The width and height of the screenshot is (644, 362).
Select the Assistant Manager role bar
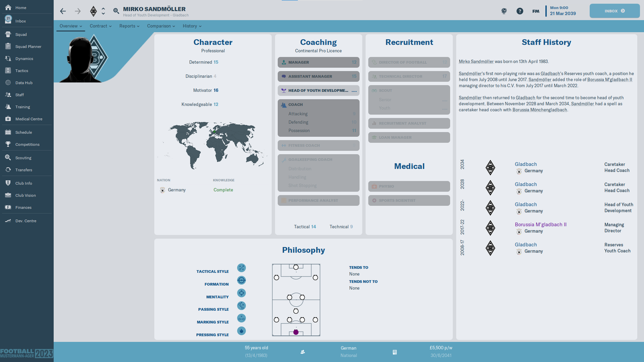[318, 76]
